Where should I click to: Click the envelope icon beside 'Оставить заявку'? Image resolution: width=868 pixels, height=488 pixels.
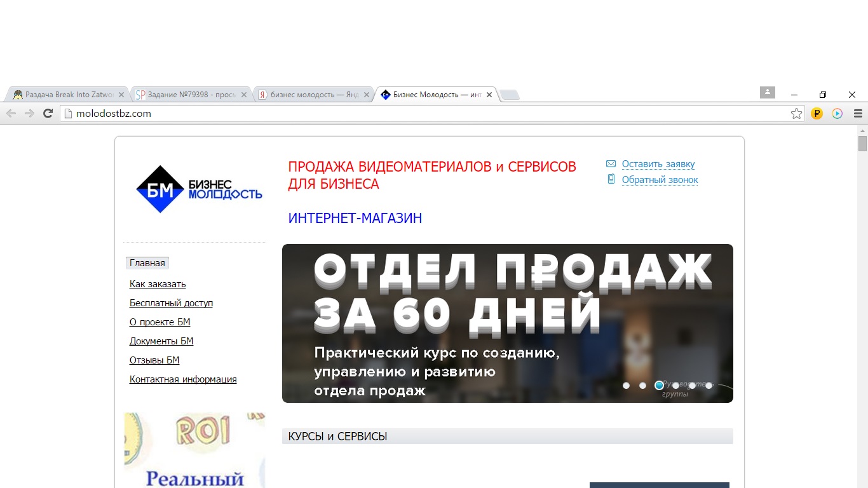click(611, 164)
